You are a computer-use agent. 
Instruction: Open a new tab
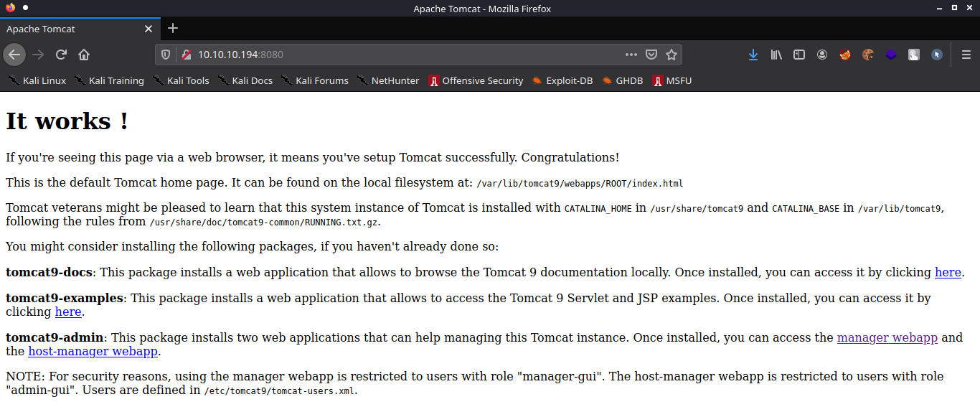click(172, 29)
